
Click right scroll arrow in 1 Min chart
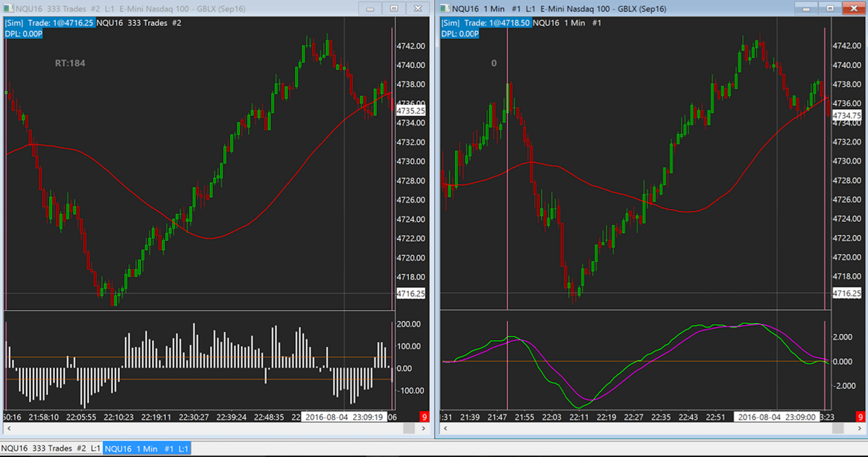(859, 429)
